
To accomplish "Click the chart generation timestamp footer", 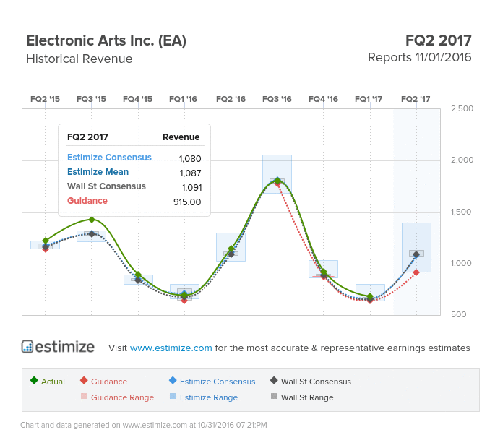I will click(144, 426).
